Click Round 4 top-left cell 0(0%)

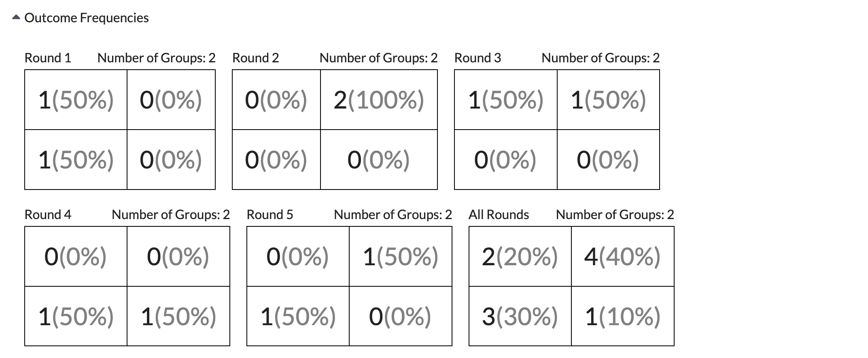(76, 256)
